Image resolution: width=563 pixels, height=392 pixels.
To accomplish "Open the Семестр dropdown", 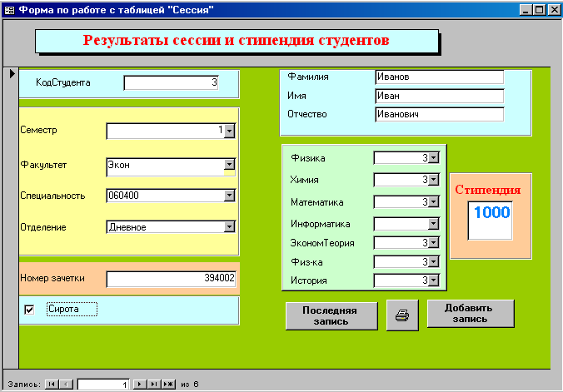I will 229,131.
